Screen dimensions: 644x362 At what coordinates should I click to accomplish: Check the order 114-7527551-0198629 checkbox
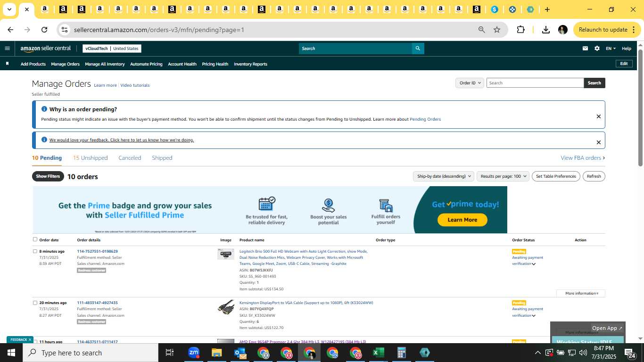[x=35, y=251]
